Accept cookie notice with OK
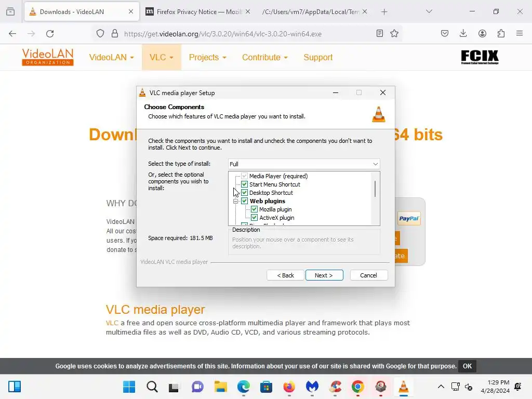Screen dimensions: 532x399 point(467,366)
